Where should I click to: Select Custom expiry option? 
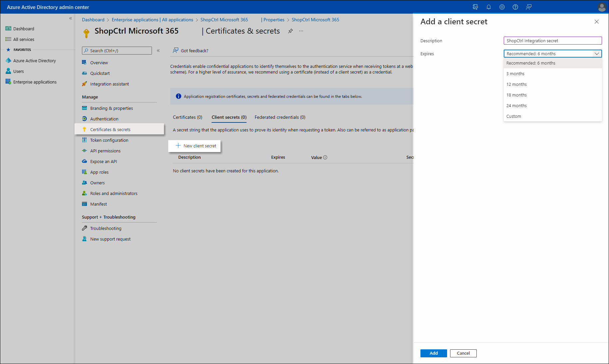click(x=553, y=116)
